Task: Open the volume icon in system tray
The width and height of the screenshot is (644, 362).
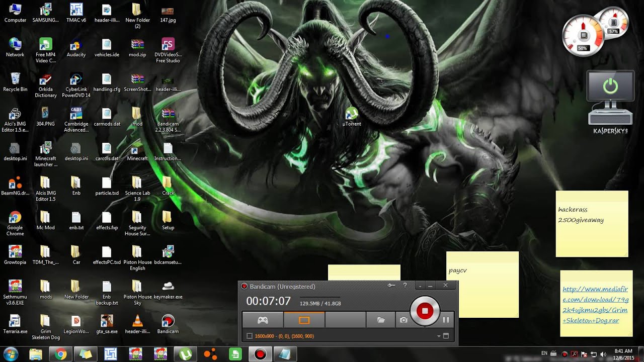Action: point(603,354)
